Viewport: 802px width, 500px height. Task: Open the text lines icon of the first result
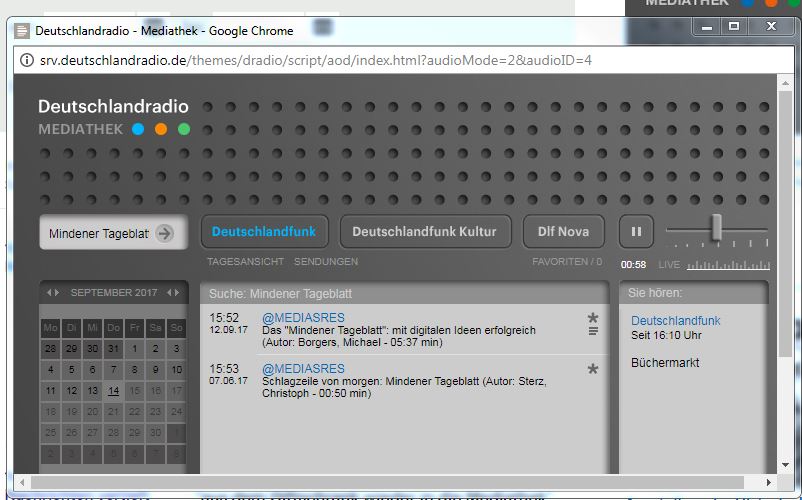point(593,331)
